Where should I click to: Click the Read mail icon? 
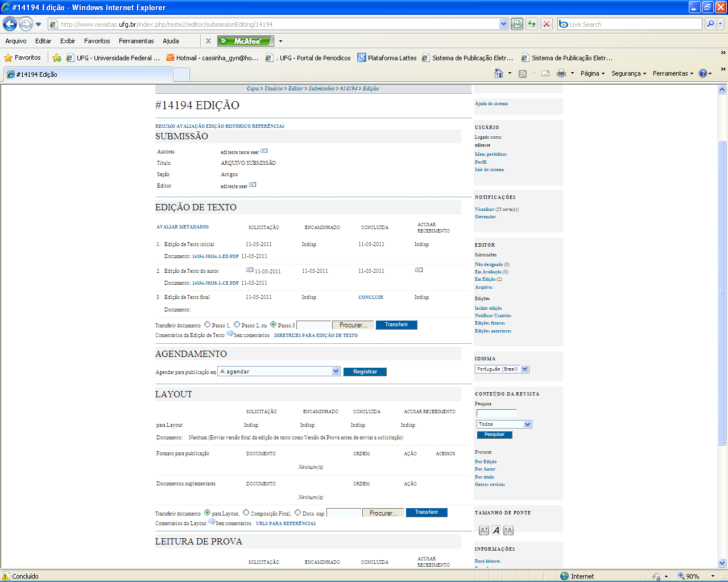coord(545,73)
